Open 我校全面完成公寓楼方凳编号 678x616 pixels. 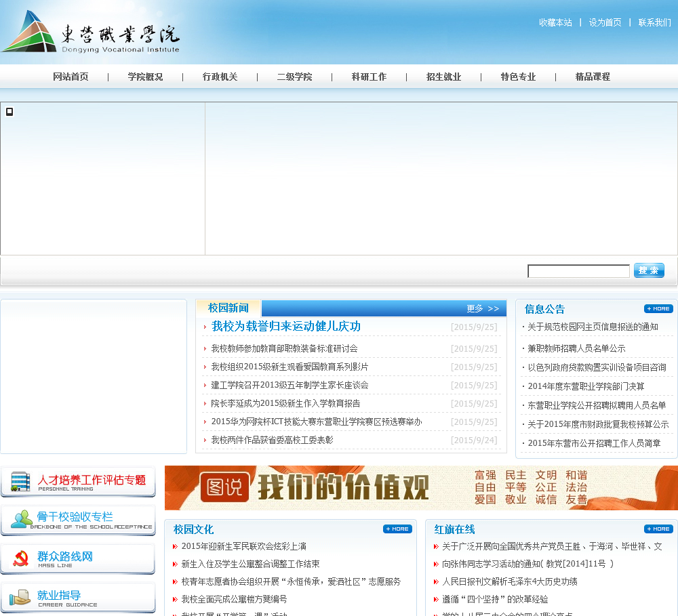click(x=234, y=600)
